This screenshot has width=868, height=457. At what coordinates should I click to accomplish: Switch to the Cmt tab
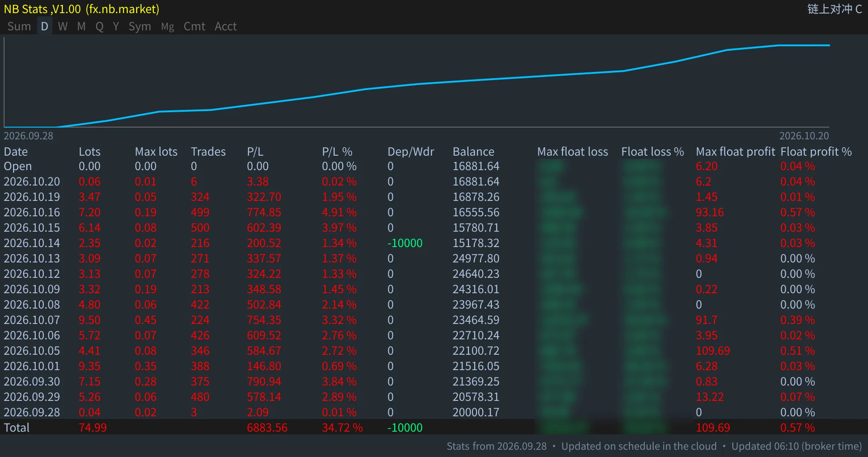[x=194, y=26]
